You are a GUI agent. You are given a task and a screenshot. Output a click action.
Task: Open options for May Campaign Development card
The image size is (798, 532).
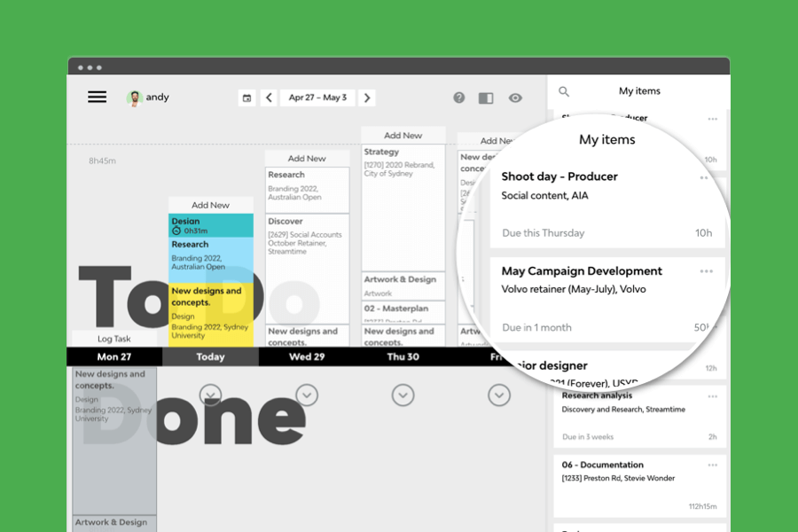(707, 271)
